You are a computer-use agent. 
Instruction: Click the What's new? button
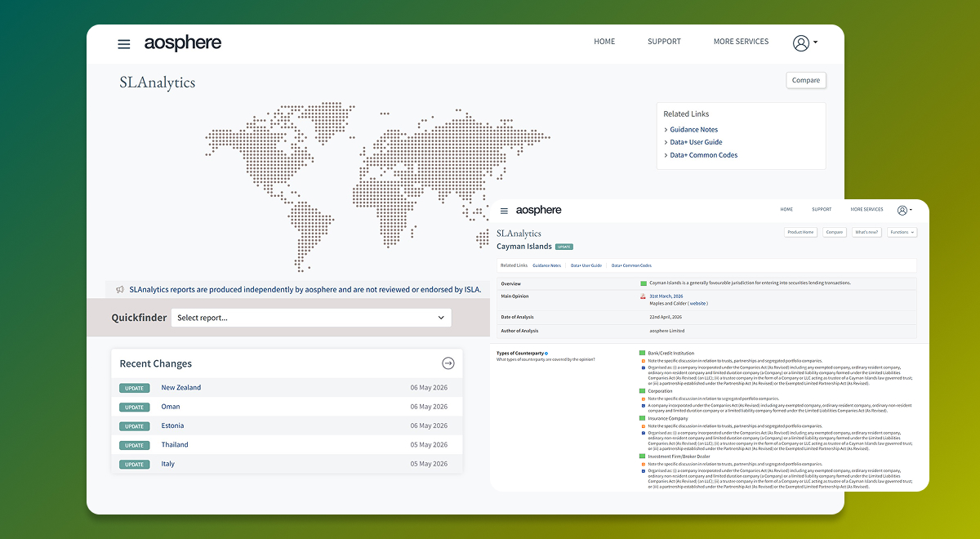(x=866, y=232)
